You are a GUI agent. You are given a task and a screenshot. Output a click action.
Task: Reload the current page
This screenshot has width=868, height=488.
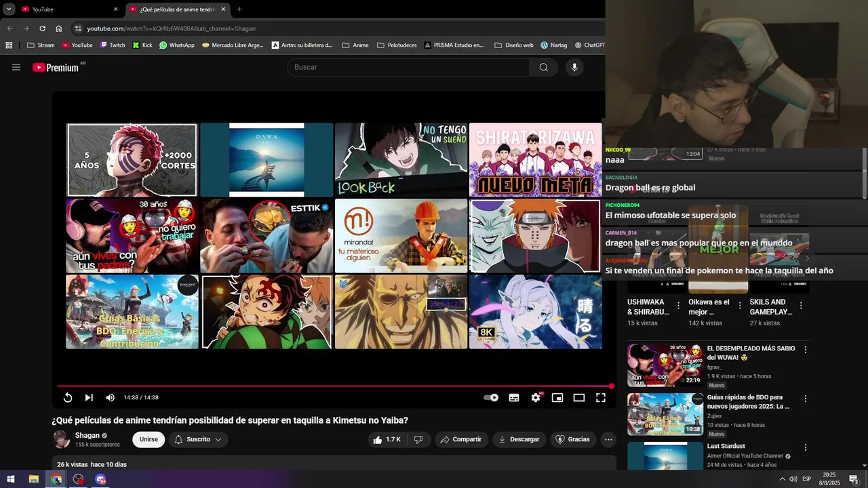pyautogui.click(x=42, y=28)
